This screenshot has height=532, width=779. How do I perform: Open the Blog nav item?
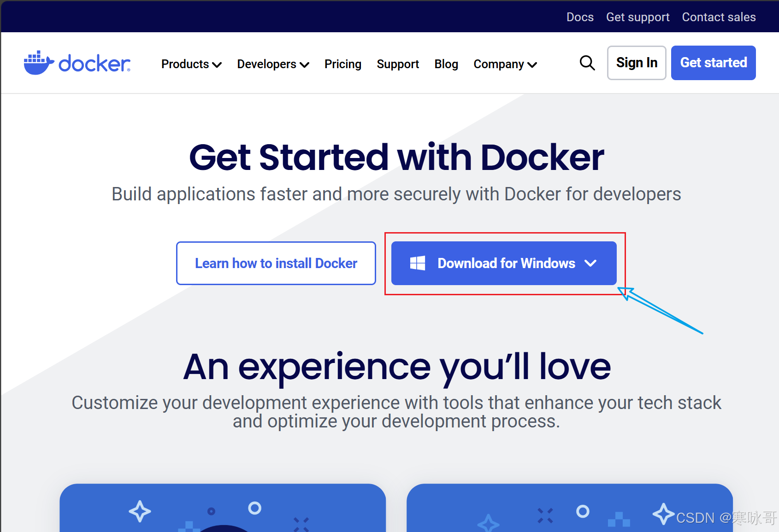pos(446,64)
